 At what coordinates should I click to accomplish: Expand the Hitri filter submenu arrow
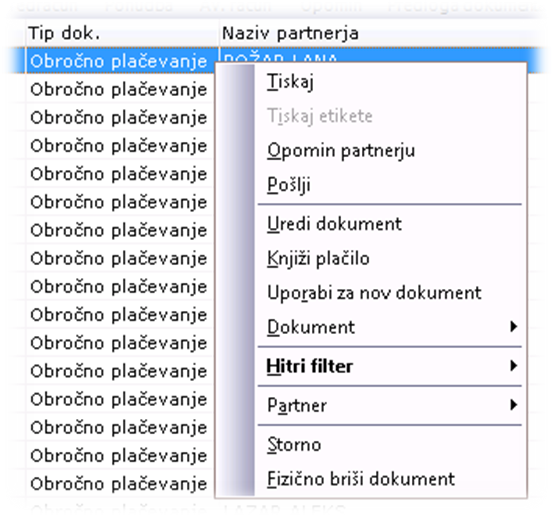coord(514,366)
